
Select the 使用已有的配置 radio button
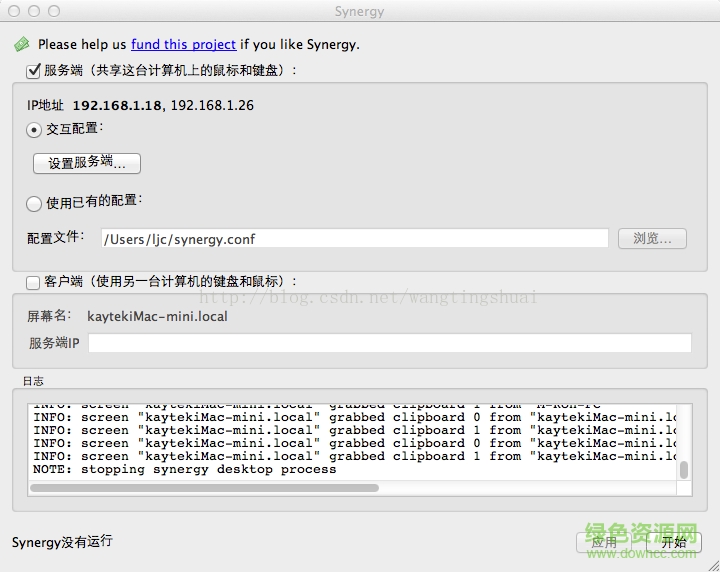point(34,203)
